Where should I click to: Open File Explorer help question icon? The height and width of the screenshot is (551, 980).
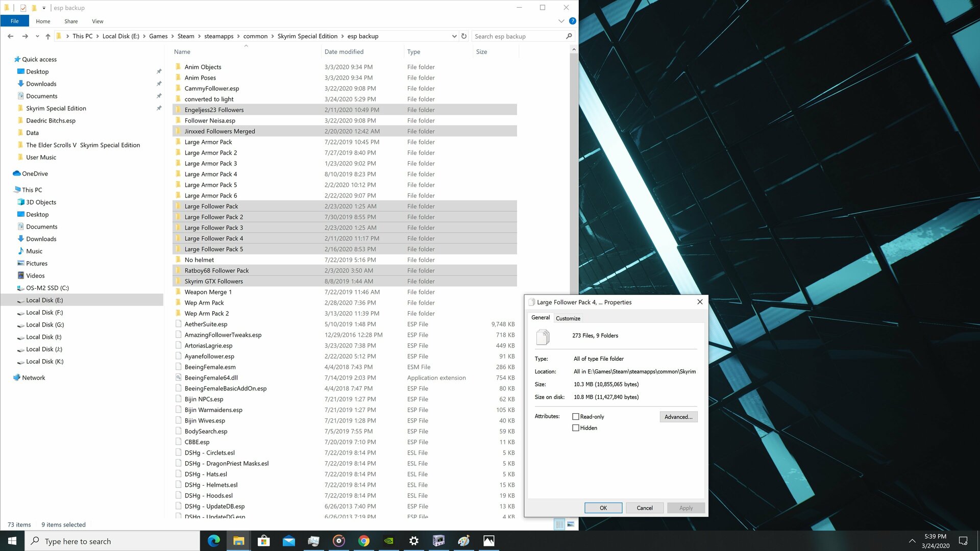573,21
